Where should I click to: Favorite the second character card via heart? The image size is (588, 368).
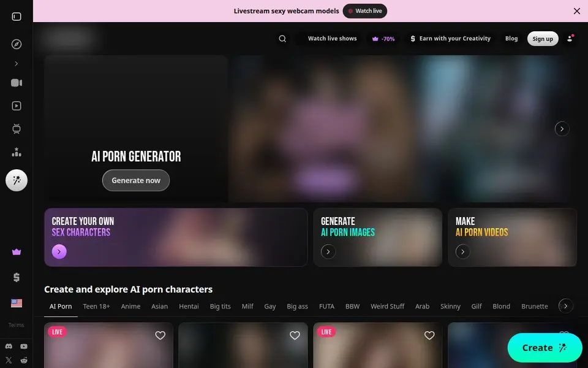pyautogui.click(x=295, y=335)
